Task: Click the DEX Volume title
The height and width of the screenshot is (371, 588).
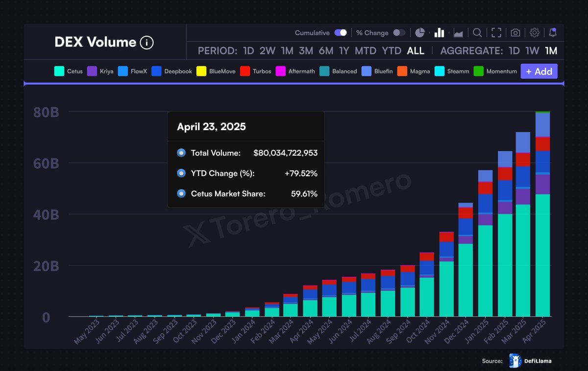Action: click(95, 43)
